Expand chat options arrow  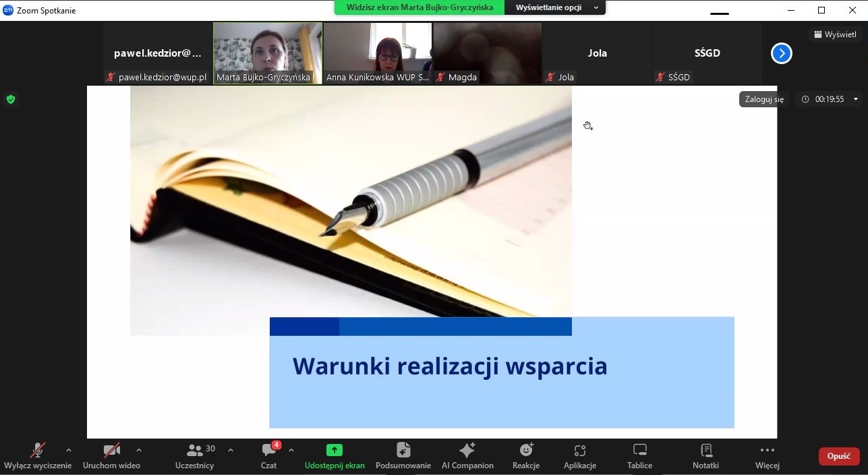(x=291, y=450)
